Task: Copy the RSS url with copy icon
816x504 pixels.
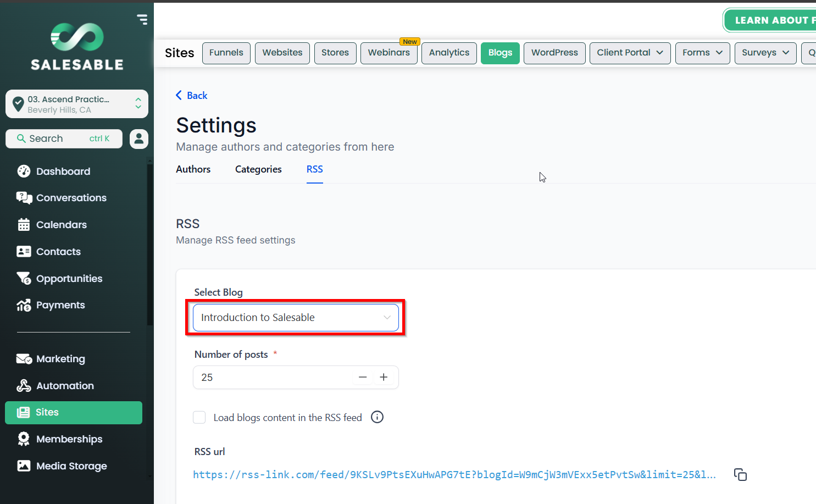Action: pyautogui.click(x=740, y=474)
